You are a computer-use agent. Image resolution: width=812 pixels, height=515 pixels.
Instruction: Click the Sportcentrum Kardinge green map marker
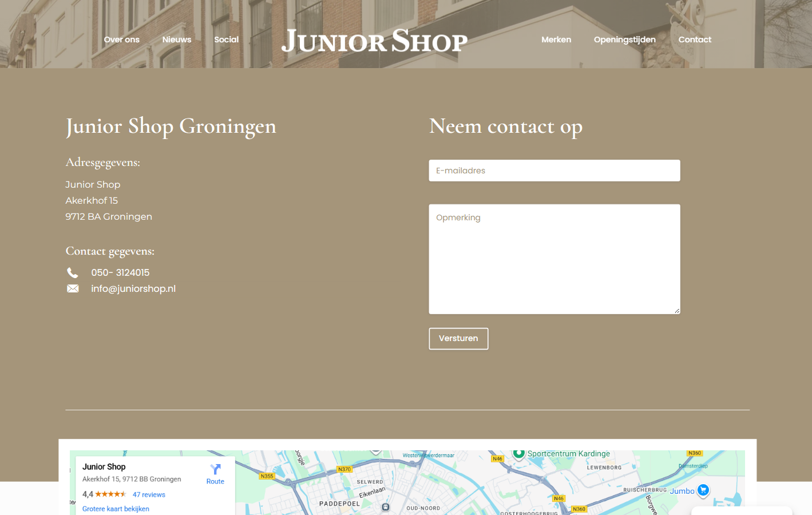(x=519, y=453)
